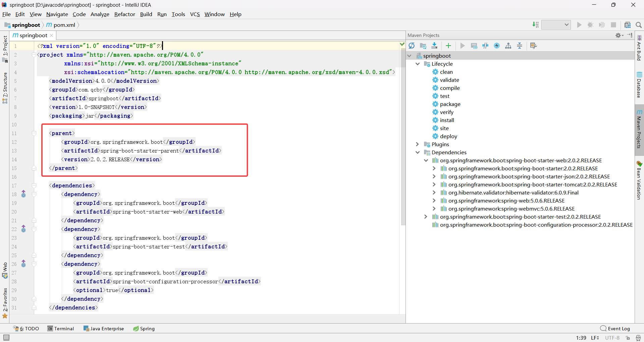Open the Event Log
This screenshot has height=342, width=644.
(615, 329)
